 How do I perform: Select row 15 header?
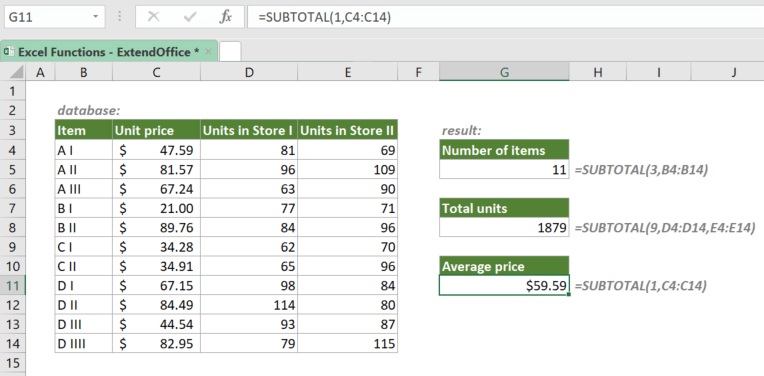[x=13, y=363]
